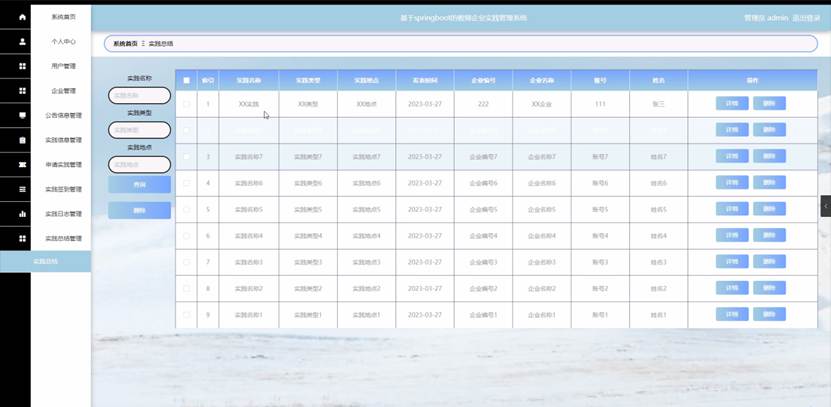Open 实践信息管理 in the sidebar menu
This screenshot has width=831, height=407.
(63, 140)
